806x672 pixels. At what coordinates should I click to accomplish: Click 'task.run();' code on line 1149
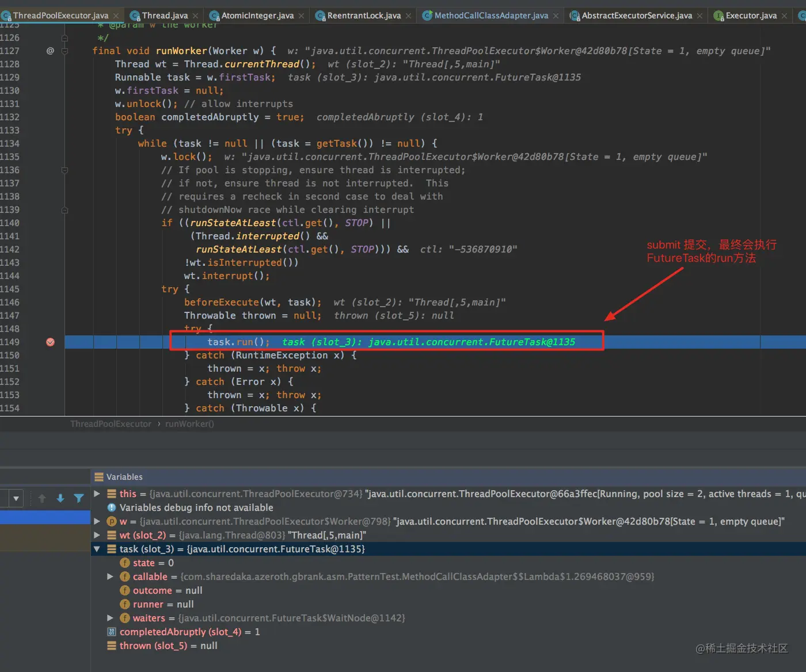pyautogui.click(x=238, y=342)
